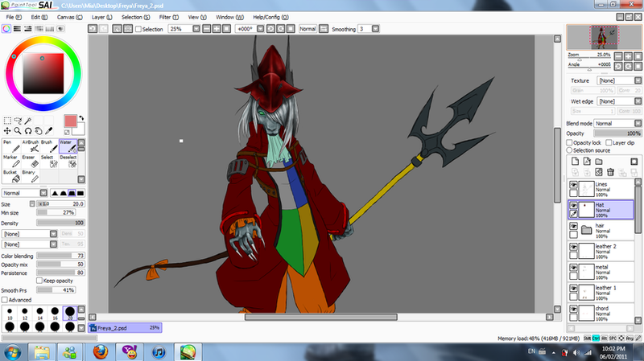Open the Filter menu
This screenshot has height=361, width=644.
169,17
